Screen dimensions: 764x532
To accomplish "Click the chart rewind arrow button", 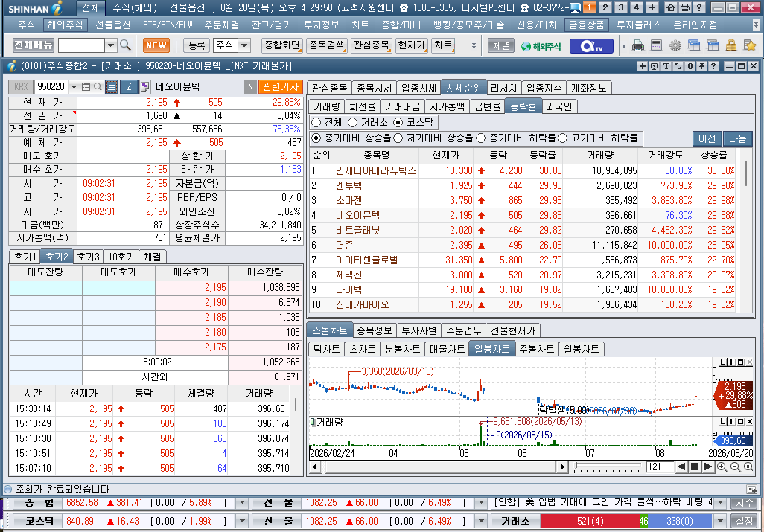I will point(681,467).
